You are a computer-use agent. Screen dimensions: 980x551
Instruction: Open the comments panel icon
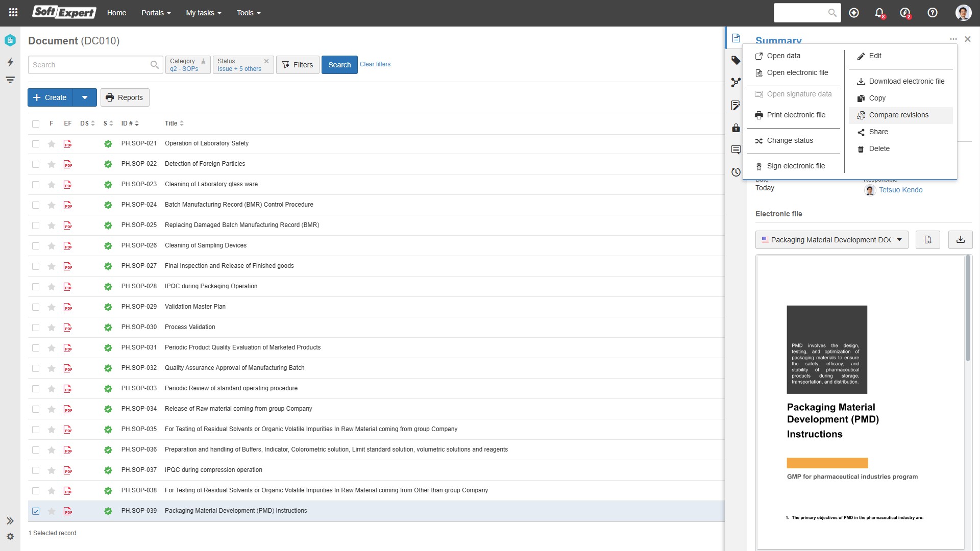pyautogui.click(x=736, y=149)
